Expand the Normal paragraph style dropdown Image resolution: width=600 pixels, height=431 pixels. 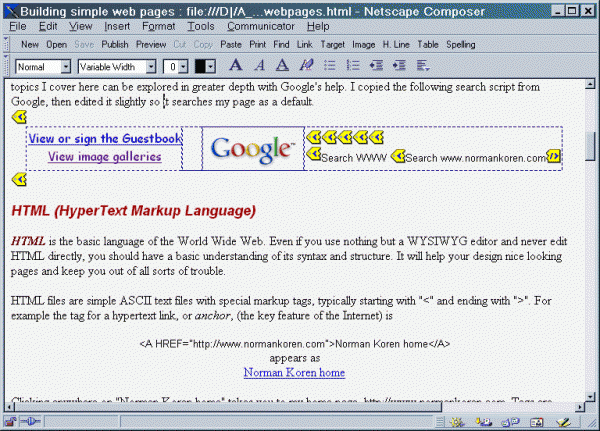click(x=66, y=67)
